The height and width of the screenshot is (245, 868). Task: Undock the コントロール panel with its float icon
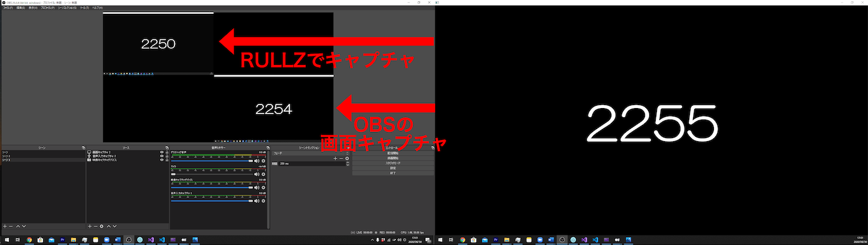tap(432, 147)
